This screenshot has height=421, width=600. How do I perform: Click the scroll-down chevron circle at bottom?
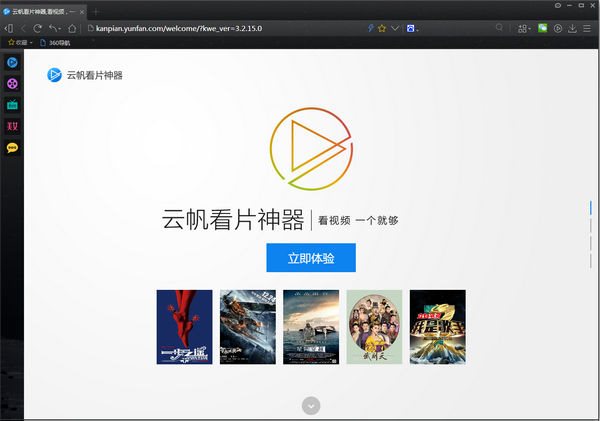pos(311,406)
